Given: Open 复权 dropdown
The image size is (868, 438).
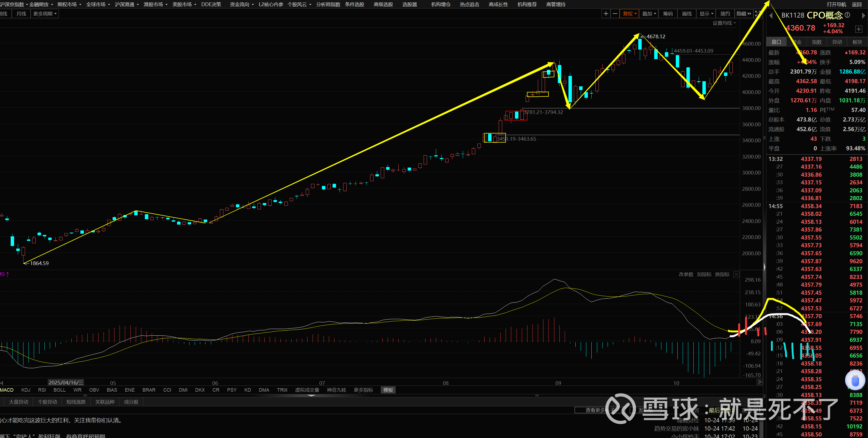Looking at the screenshot, I should tap(629, 14).
